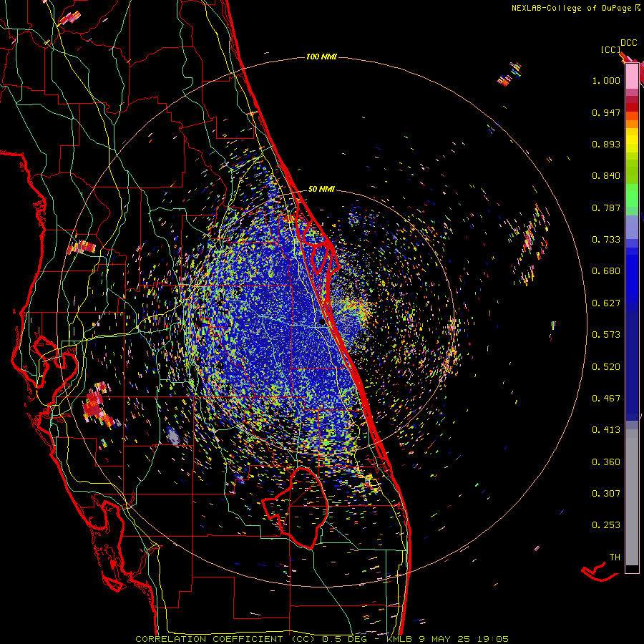Image resolution: width=644 pixels, height=644 pixels.
Task: Select the 0.840 scale value
Action: [x=606, y=176]
